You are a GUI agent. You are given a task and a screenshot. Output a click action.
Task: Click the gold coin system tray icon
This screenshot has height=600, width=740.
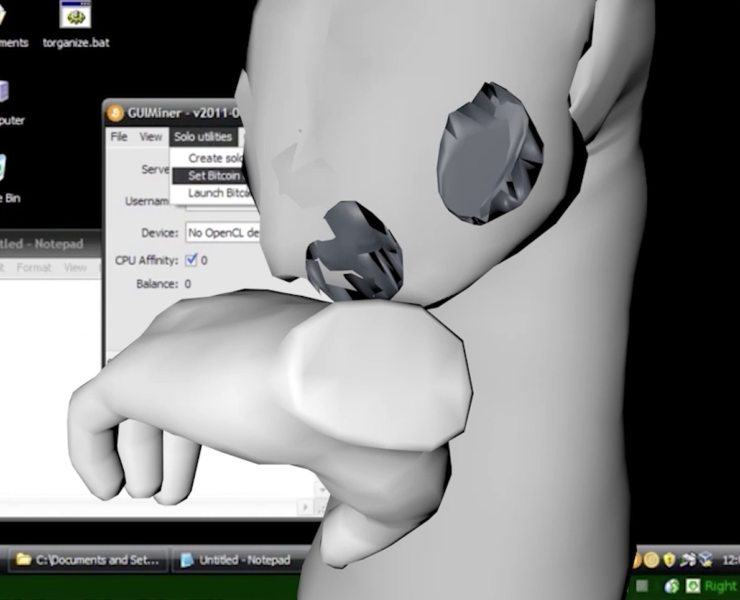pyautogui.click(x=651, y=560)
